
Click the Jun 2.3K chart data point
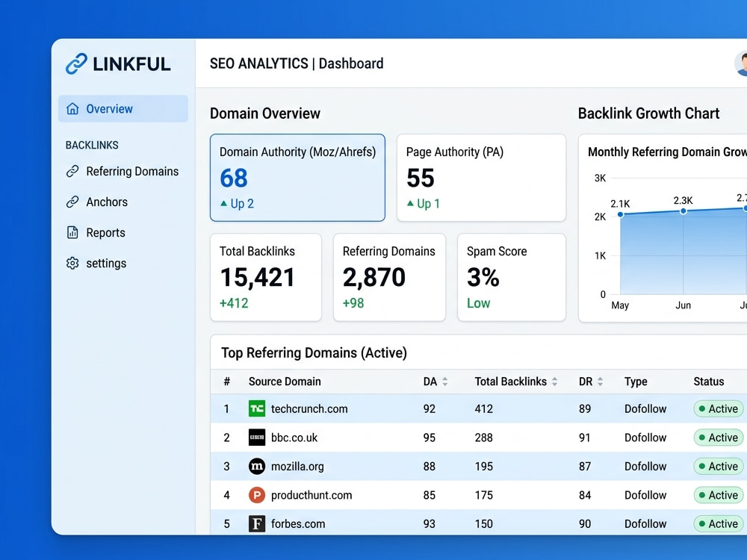[x=684, y=211]
